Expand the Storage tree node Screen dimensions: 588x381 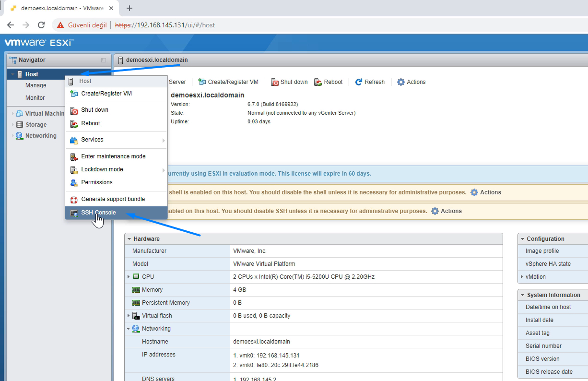[x=13, y=125]
